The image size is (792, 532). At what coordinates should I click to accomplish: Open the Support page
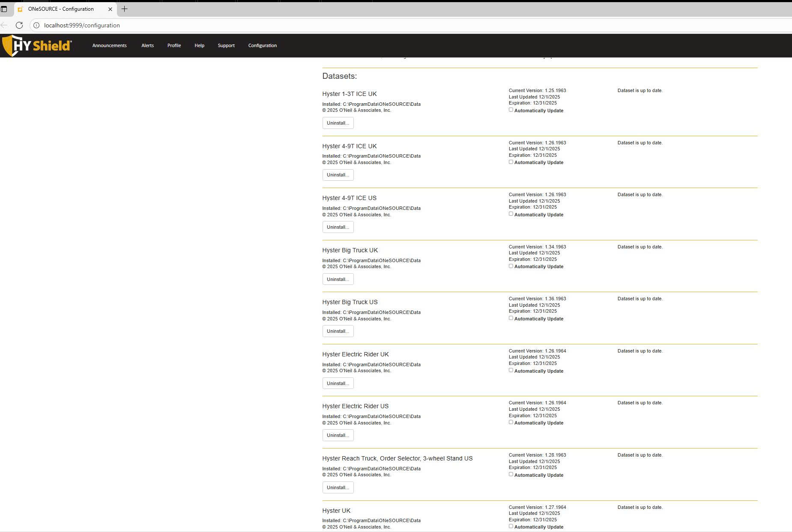pos(226,45)
